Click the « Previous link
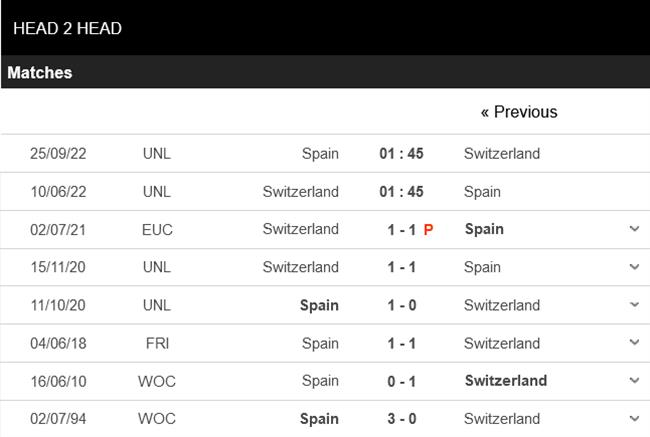Screen dimensions: 650x437 pyautogui.click(x=519, y=112)
